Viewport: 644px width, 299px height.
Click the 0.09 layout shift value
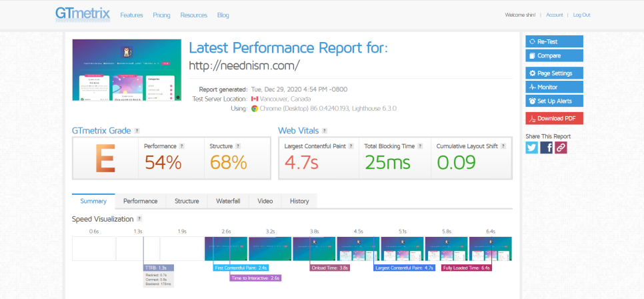pyautogui.click(x=456, y=162)
